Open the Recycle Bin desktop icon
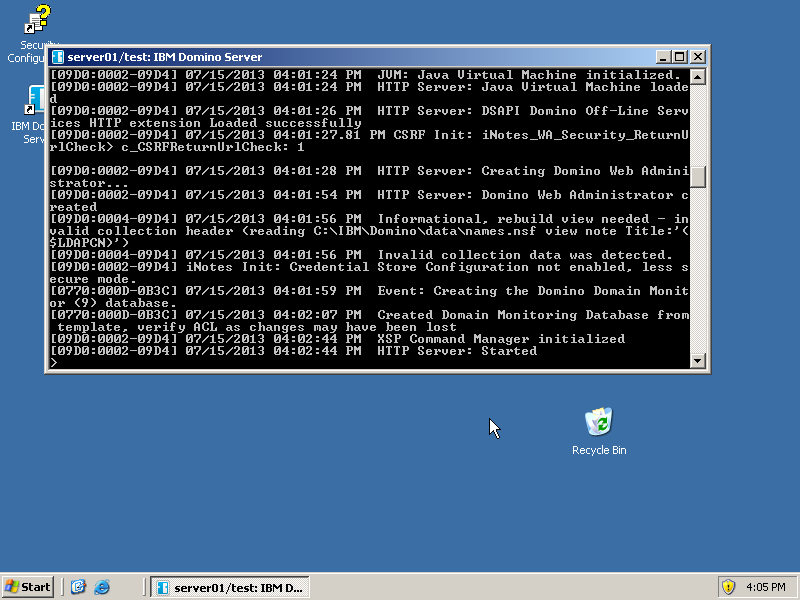The width and height of the screenshot is (800, 600). click(598, 431)
